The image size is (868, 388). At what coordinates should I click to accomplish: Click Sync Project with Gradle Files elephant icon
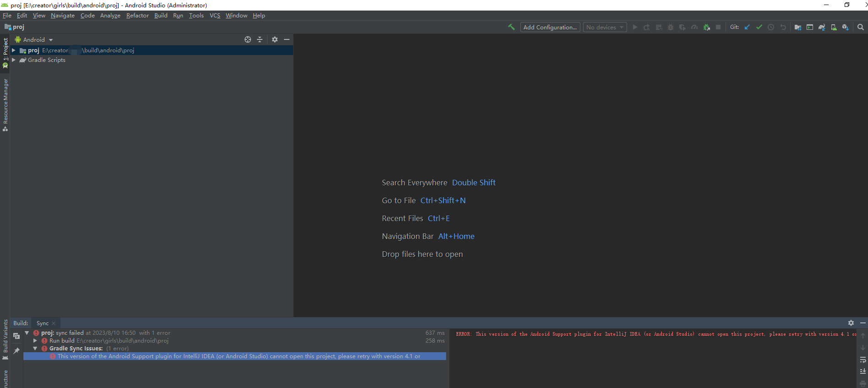pyautogui.click(x=822, y=28)
